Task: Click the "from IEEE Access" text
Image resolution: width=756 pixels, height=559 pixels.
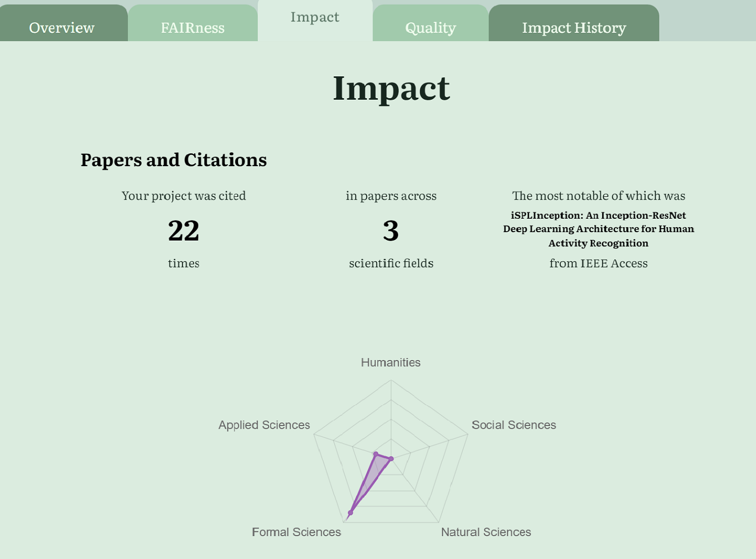Action: point(598,263)
